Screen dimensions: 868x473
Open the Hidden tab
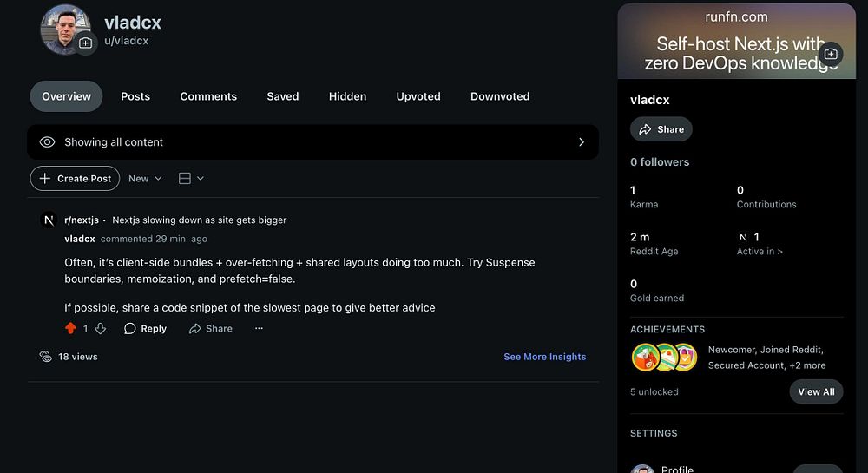(348, 96)
